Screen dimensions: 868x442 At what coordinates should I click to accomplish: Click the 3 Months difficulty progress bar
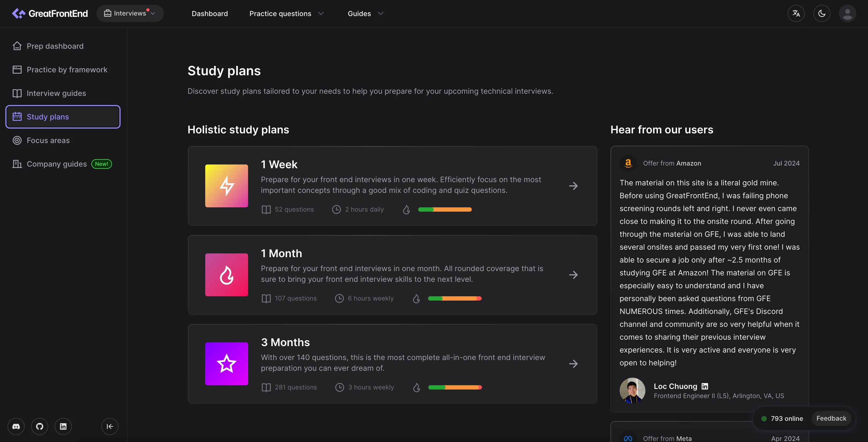pos(455,387)
